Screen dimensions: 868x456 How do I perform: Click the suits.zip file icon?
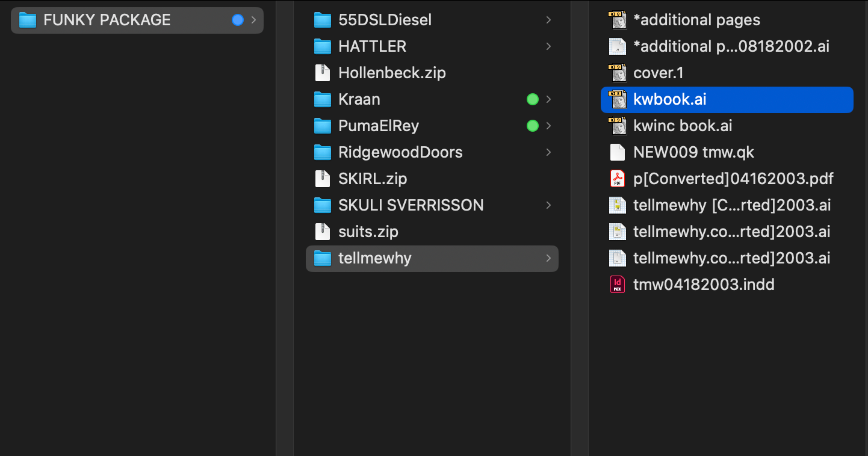[x=323, y=232]
